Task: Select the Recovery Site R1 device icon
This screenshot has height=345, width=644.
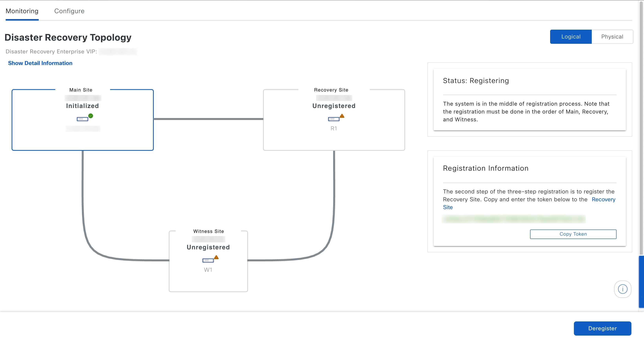Action: coord(333,119)
